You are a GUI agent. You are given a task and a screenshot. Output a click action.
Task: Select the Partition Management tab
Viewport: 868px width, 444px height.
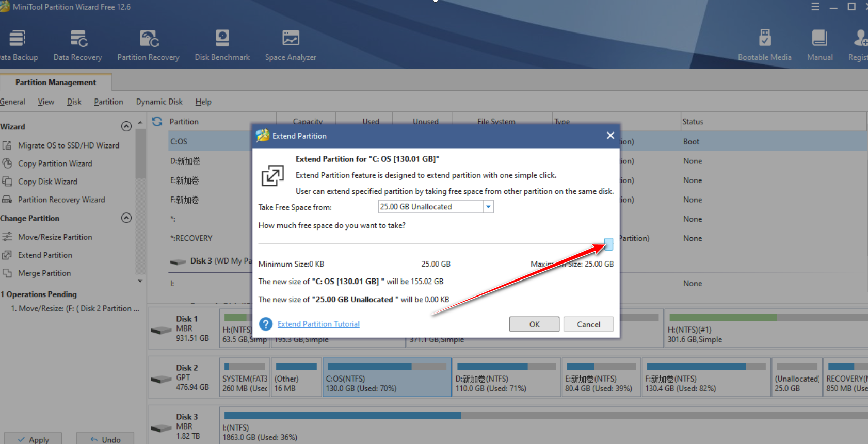[x=56, y=82]
